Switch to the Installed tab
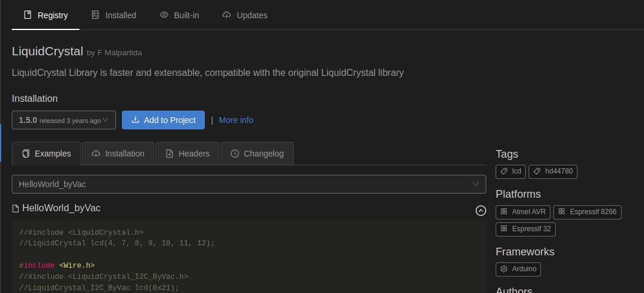The width and height of the screenshot is (644, 293). 114,15
